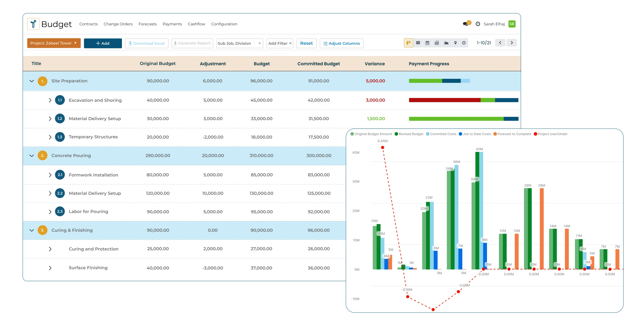The width and height of the screenshot is (644, 321).
Task: Open the chat notifications icon with badge
Action: click(466, 24)
